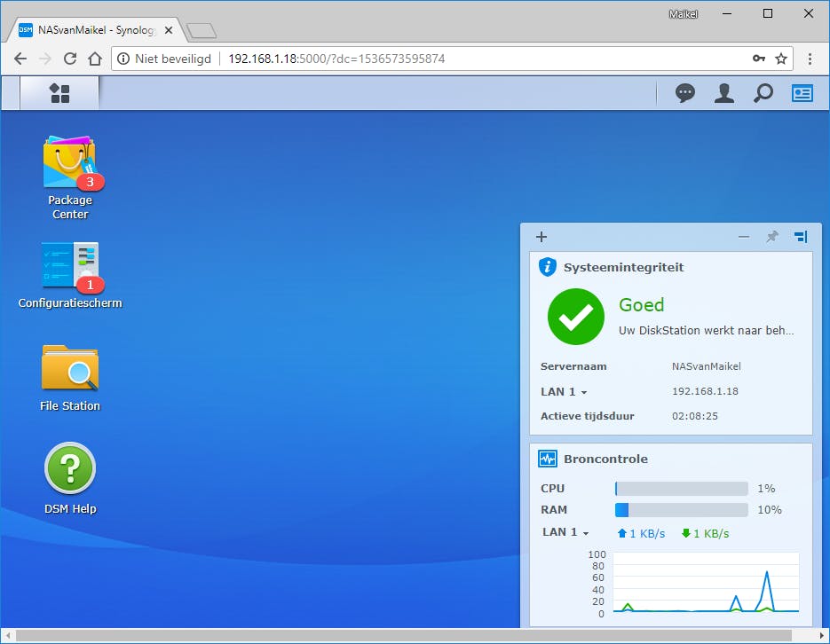Open File Station

click(70, 378)
